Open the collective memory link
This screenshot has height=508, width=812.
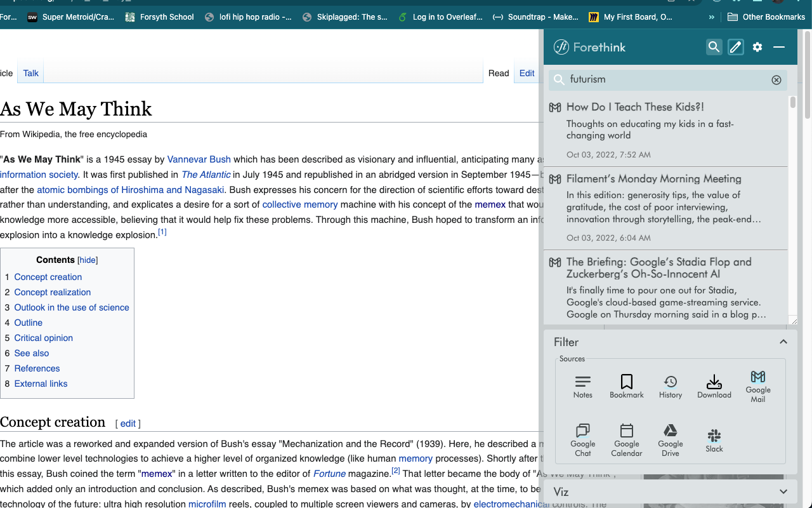click(x=300, y=204)
